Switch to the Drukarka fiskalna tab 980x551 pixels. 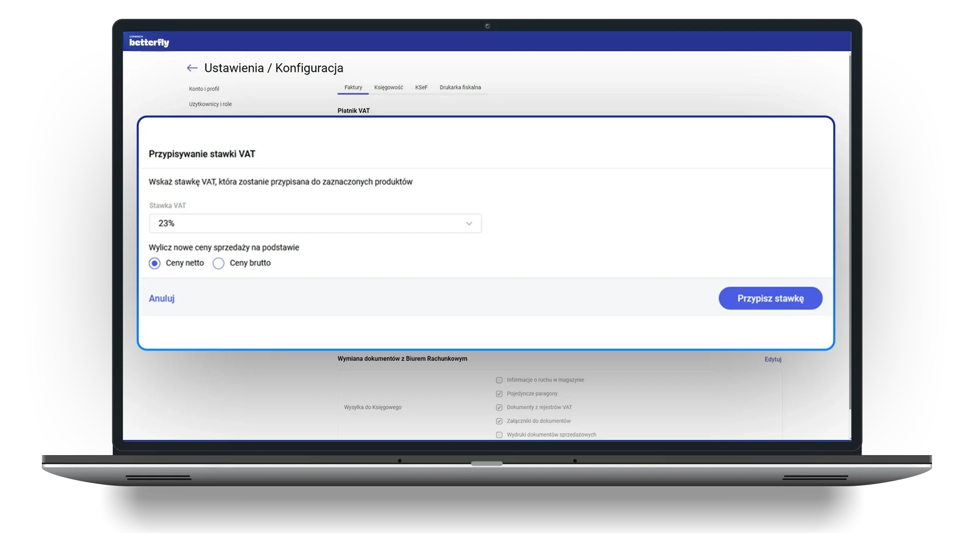point(460,87)
